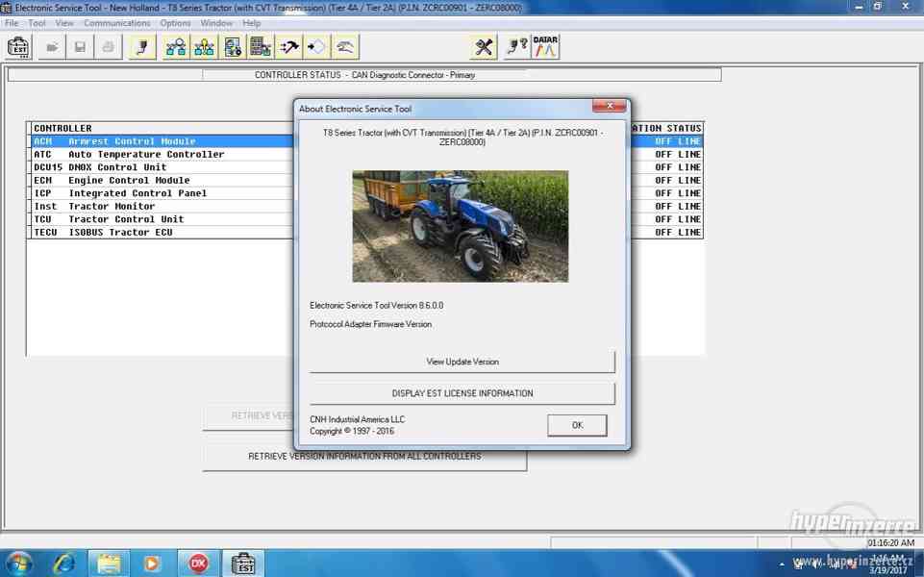Image resolution: width=924 pixels, height=577 pixels.
Task: Click the grid module toolbar icon
Action: (x=261, y=47)
